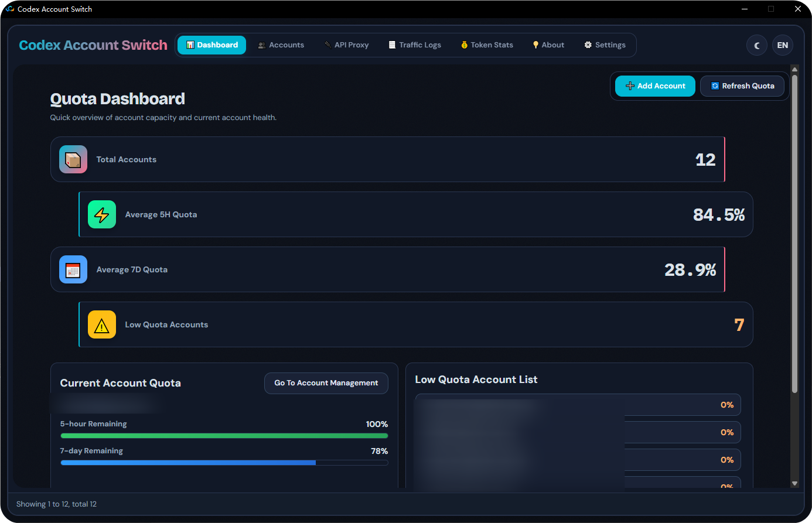The width and height of the screenshot is (812, 523).
Task: Click the Total Accounts card icon
Action: (x=73, y=159)
